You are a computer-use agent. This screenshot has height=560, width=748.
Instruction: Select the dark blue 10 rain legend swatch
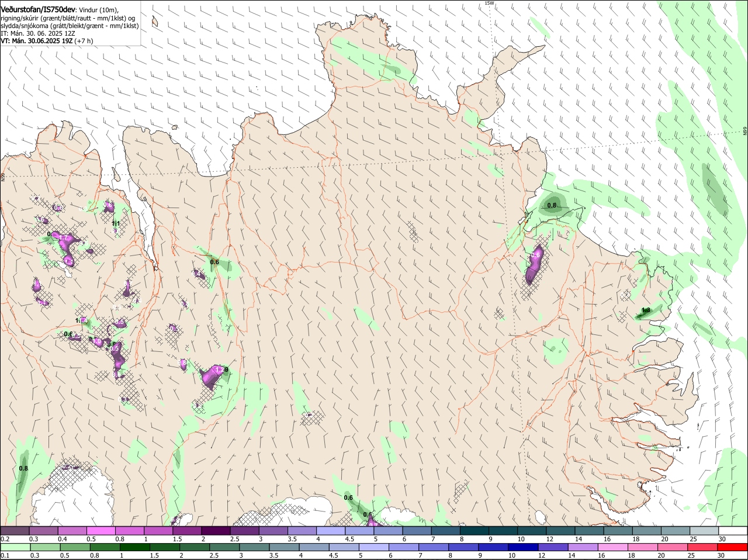[523, 547]
